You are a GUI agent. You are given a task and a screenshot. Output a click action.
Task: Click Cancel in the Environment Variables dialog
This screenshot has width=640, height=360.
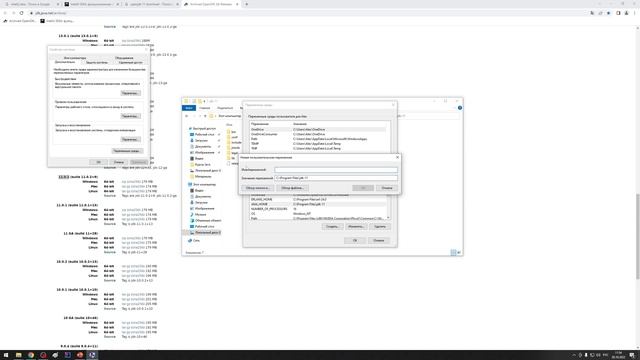379,240
